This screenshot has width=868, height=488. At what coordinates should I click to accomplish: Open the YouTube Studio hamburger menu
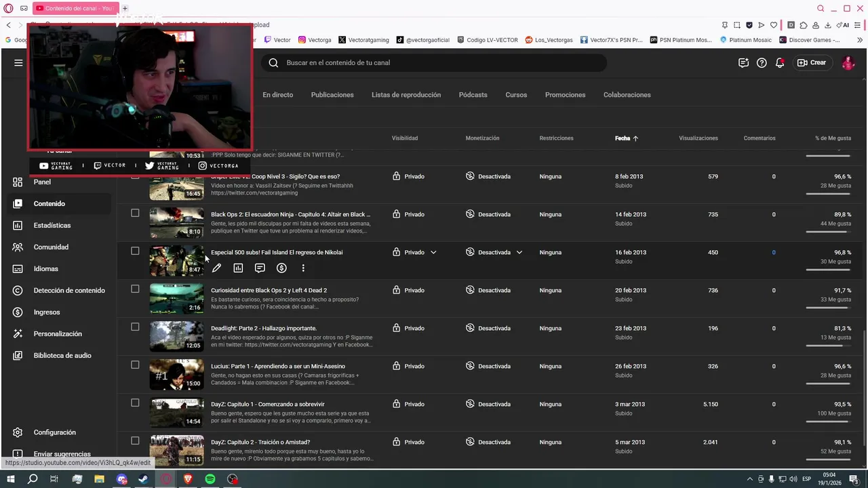[18, 62]
